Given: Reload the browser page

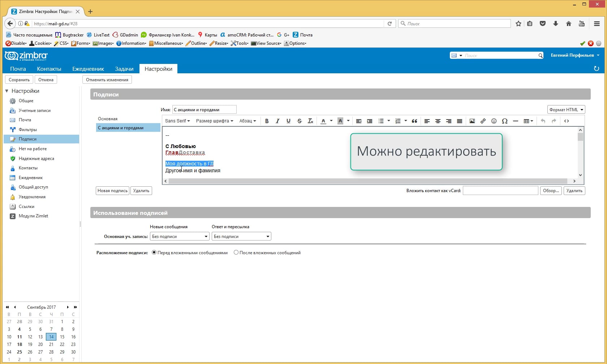Looking at the screenshot, I should point(389,23).
